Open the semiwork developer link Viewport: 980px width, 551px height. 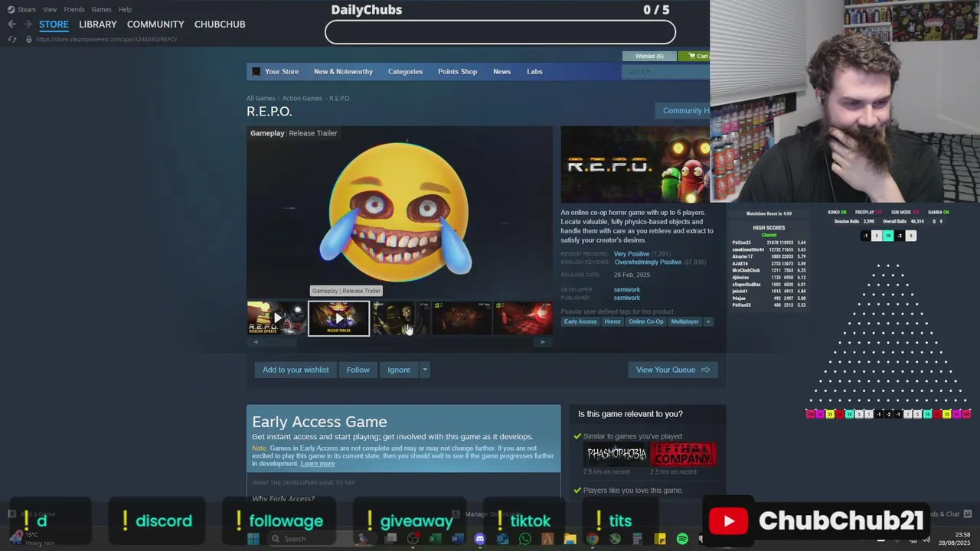[626, 289]
